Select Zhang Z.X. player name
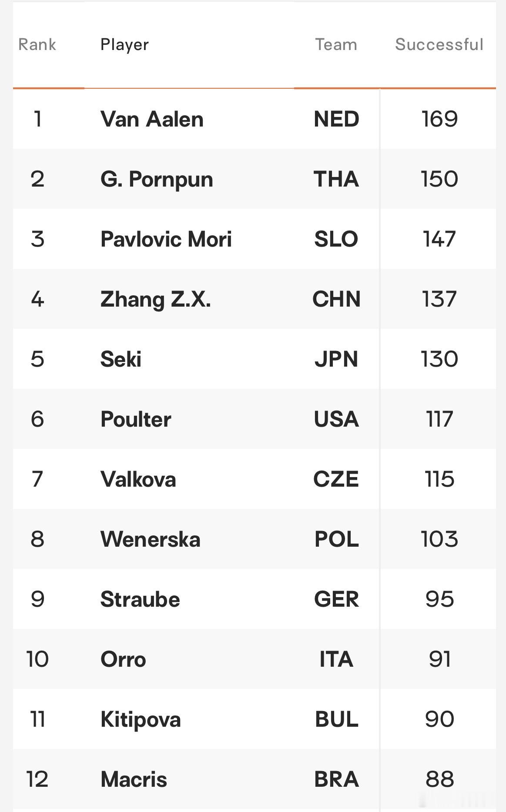The image size is (506, 812). [x=155, y=300]
